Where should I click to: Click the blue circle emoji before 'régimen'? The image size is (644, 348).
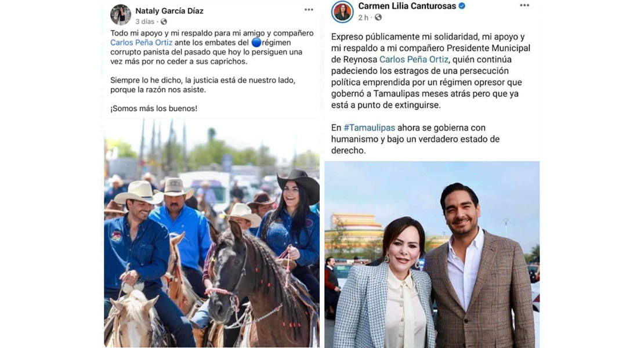256,42
